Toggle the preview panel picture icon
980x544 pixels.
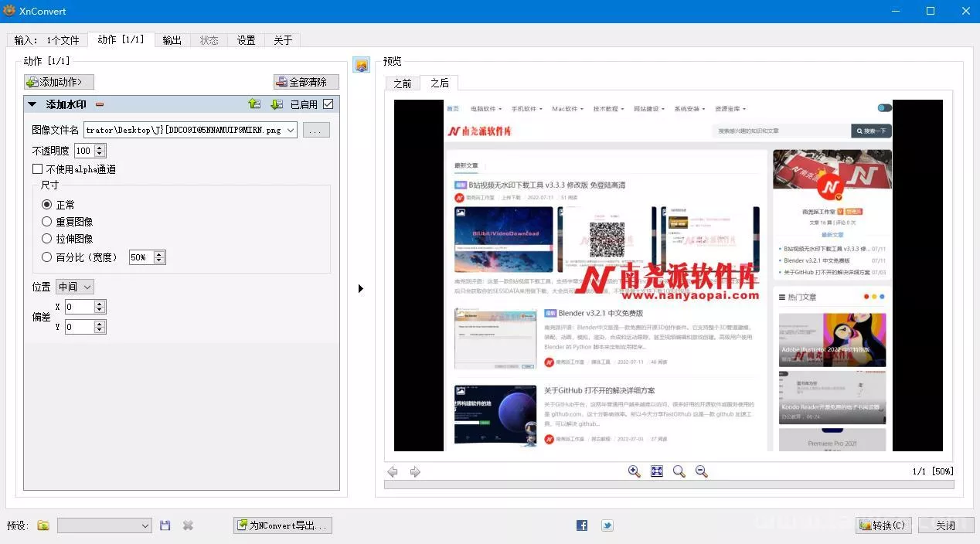pos(361,65)
